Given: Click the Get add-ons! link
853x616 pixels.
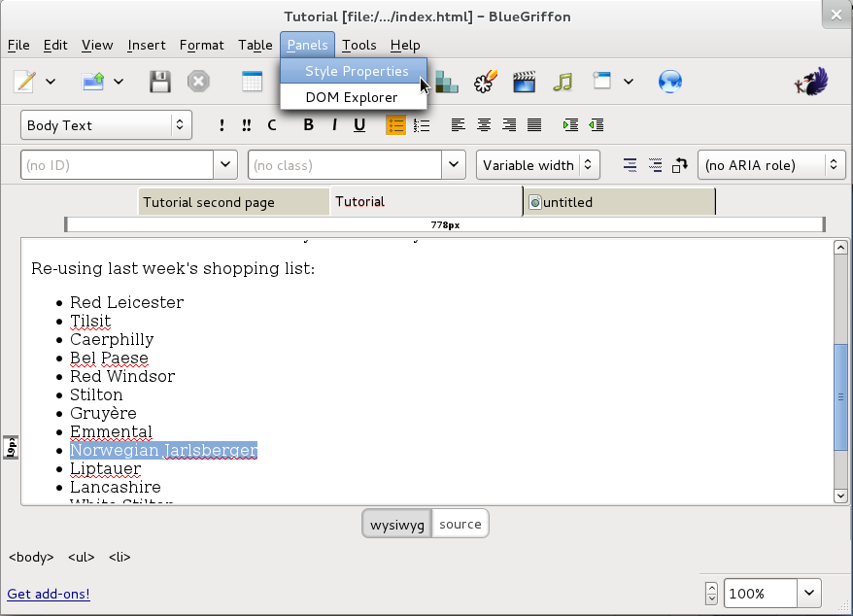Looking at the screenshot, I should click(x=49, y=594).
